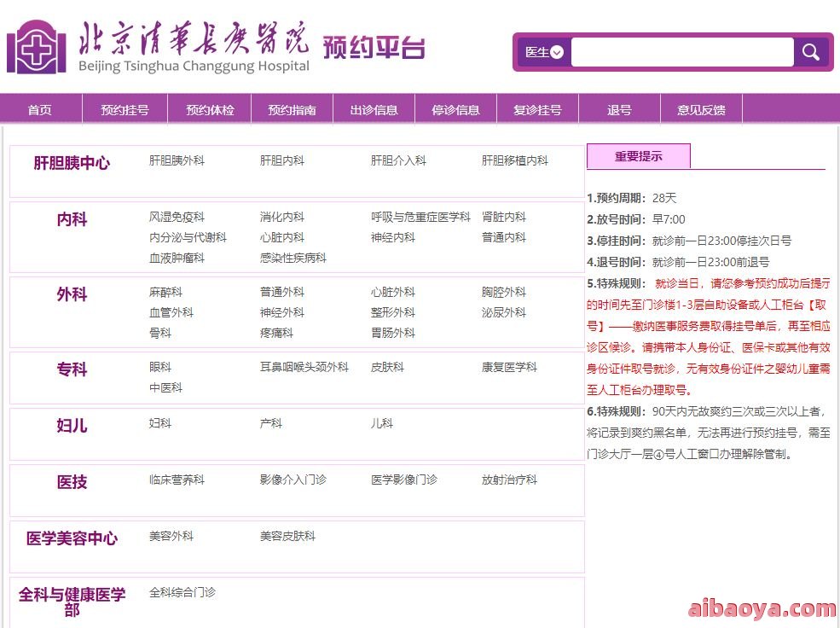Open the 神经内科 department link
Screen dimensions: 840x628
(x=392, y=237)
